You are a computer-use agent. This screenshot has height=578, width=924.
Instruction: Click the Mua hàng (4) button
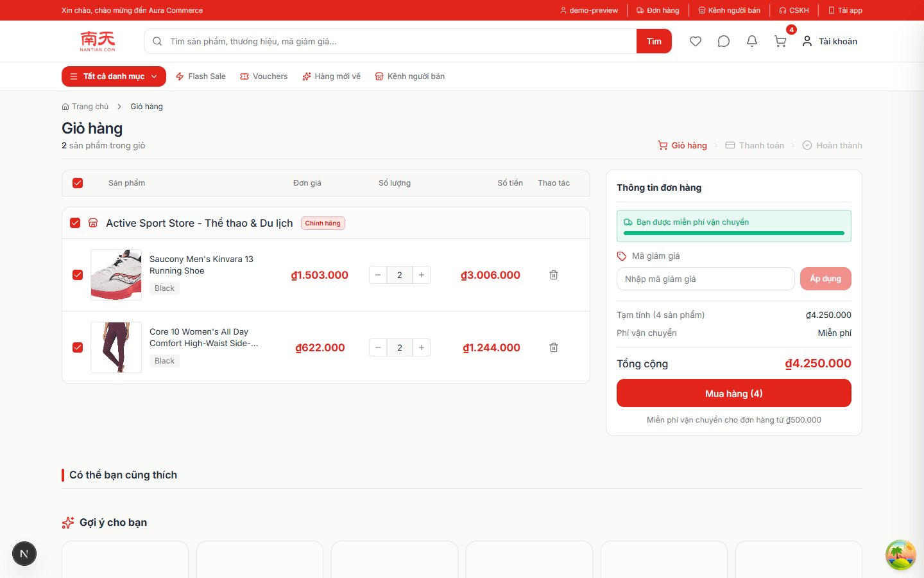pyautogui.click(x=734, y=393)
